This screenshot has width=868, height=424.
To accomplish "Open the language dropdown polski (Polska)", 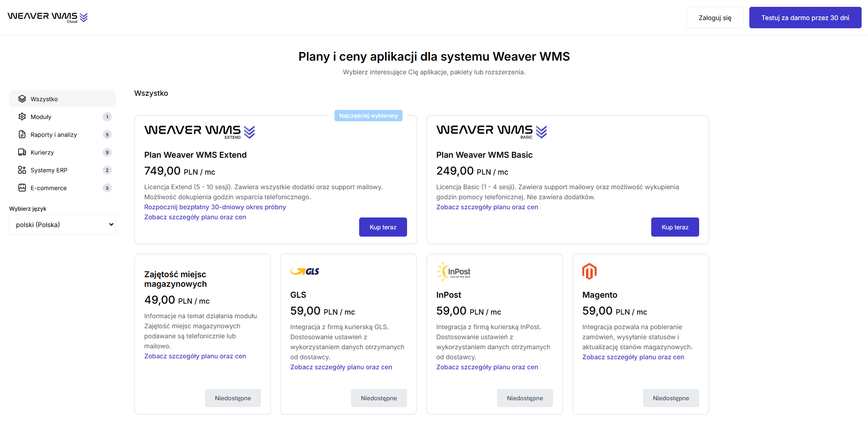I will coord(63,225).
